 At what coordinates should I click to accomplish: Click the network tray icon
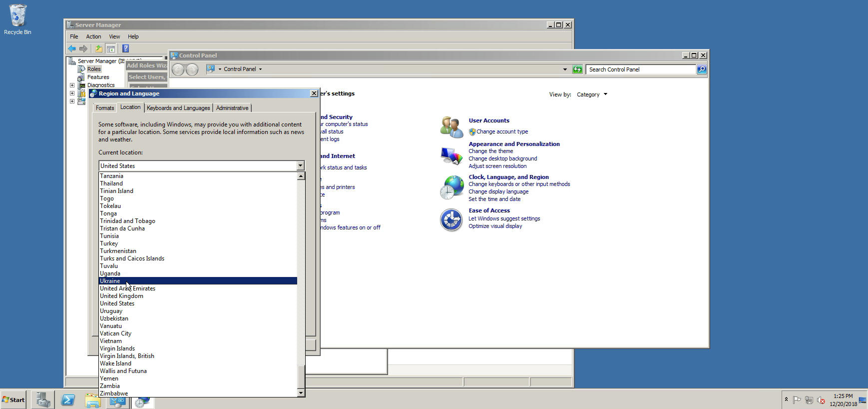[x=809, y=400]
